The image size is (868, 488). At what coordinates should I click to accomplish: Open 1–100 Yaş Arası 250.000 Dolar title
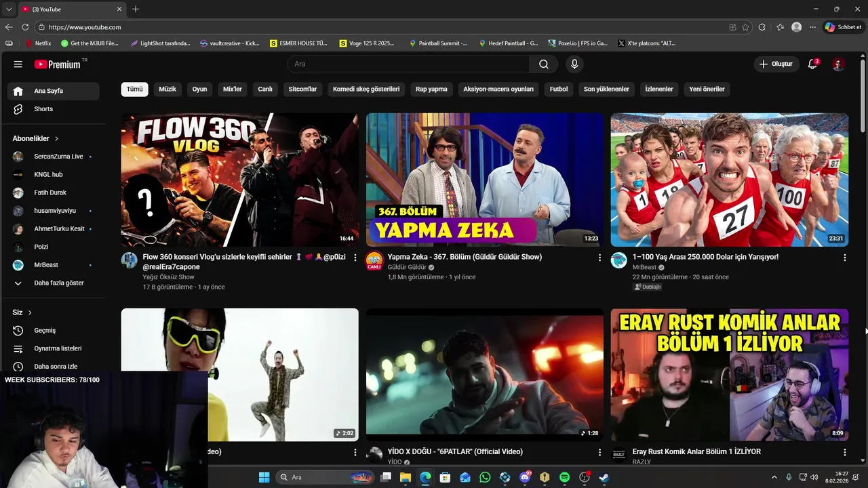(x=705, y=258)
